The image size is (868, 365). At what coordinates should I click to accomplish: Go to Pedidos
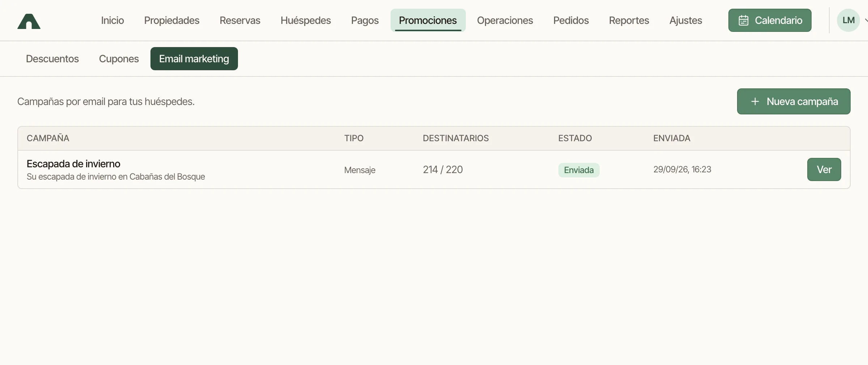tap(571, 20)
